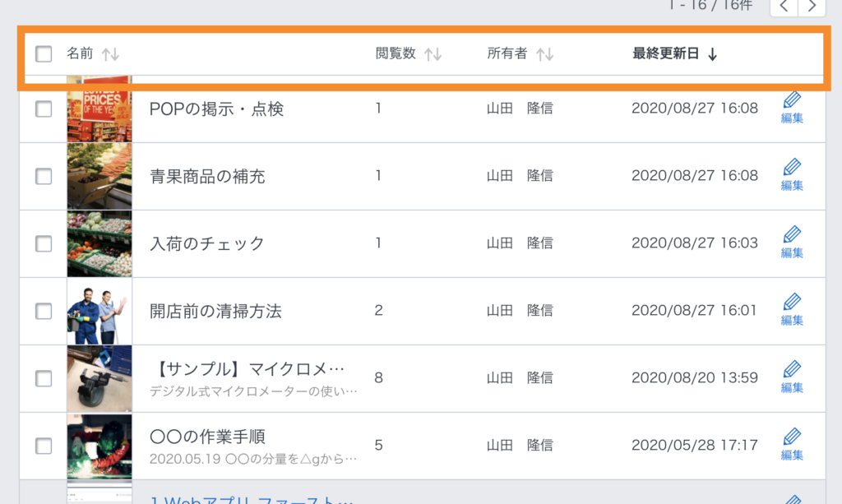Go to the previous page arrow

[784, 7]
